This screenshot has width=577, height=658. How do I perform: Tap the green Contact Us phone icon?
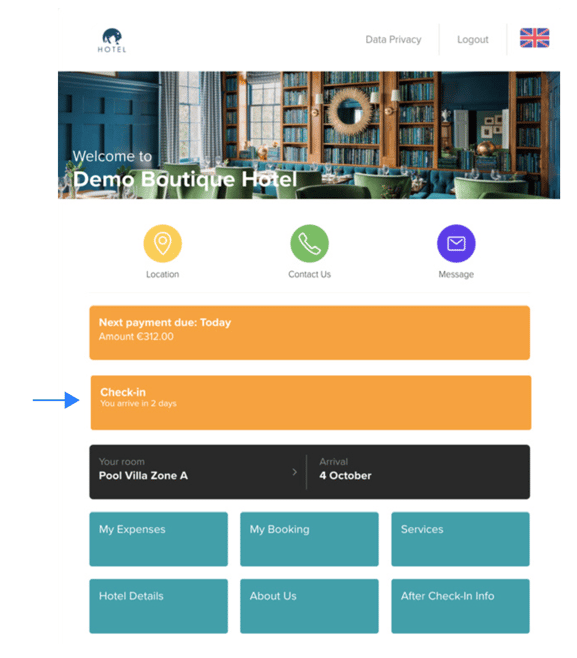pos(309,243)
